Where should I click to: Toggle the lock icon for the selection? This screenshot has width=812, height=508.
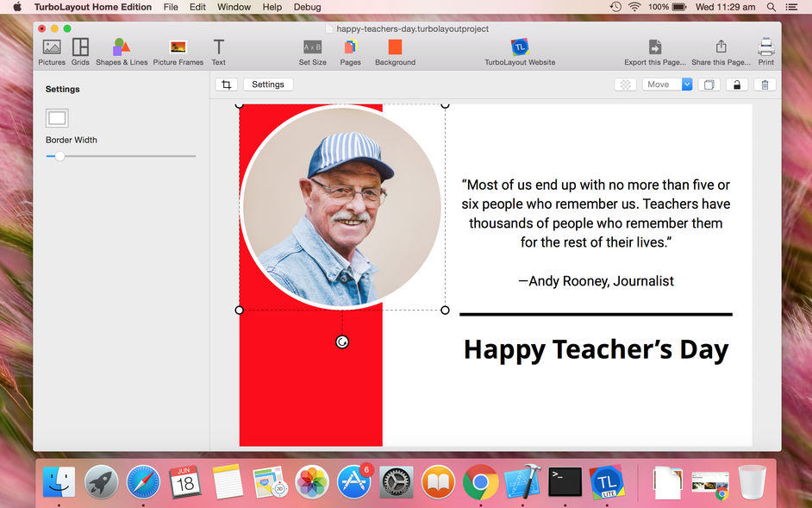pyautogui.click(x=736, y=85)
